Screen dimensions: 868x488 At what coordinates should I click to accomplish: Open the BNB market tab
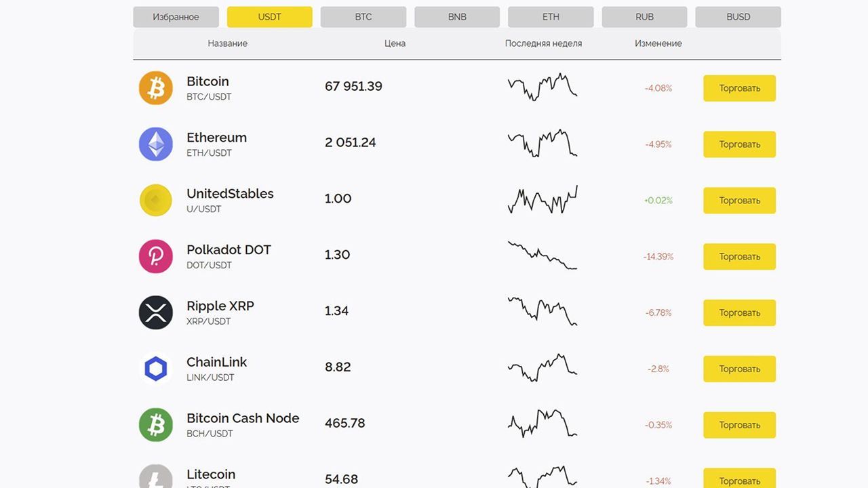click(x=457, y=17)
